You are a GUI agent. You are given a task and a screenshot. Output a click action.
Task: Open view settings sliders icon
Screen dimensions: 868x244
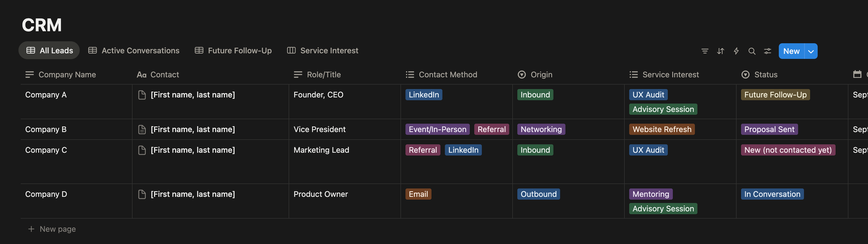pyautogui.click(x=767, y=51)
